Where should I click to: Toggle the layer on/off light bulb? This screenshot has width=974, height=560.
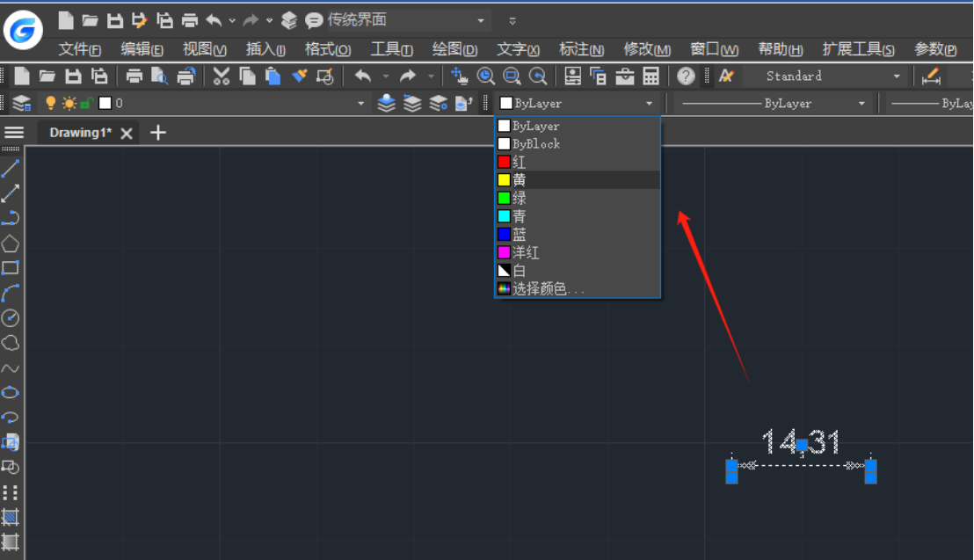[51, 104]
